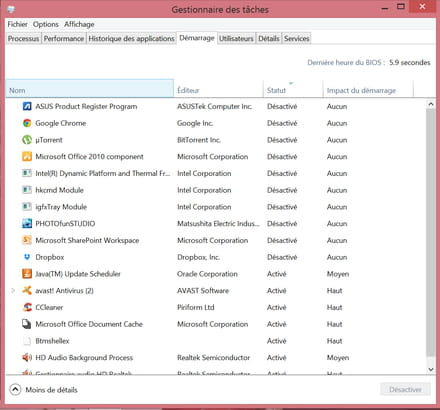Click the CCleaner icon

coord(27,307)
